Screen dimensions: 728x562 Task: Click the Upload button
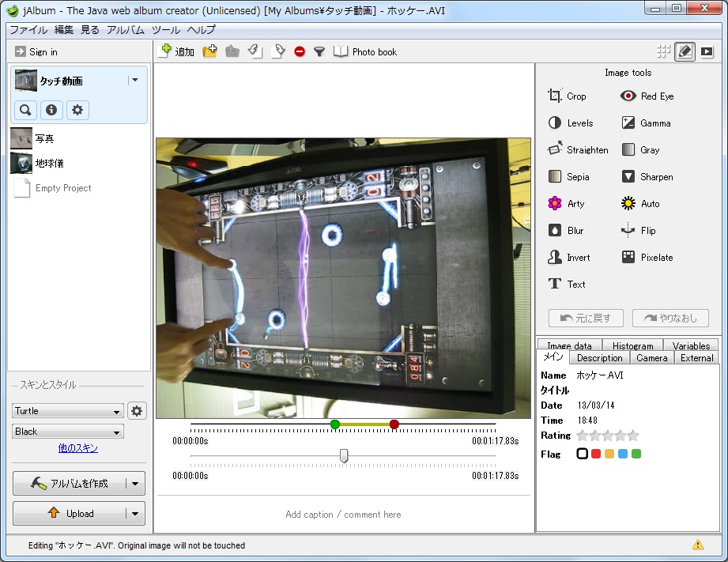pos(69,513)
